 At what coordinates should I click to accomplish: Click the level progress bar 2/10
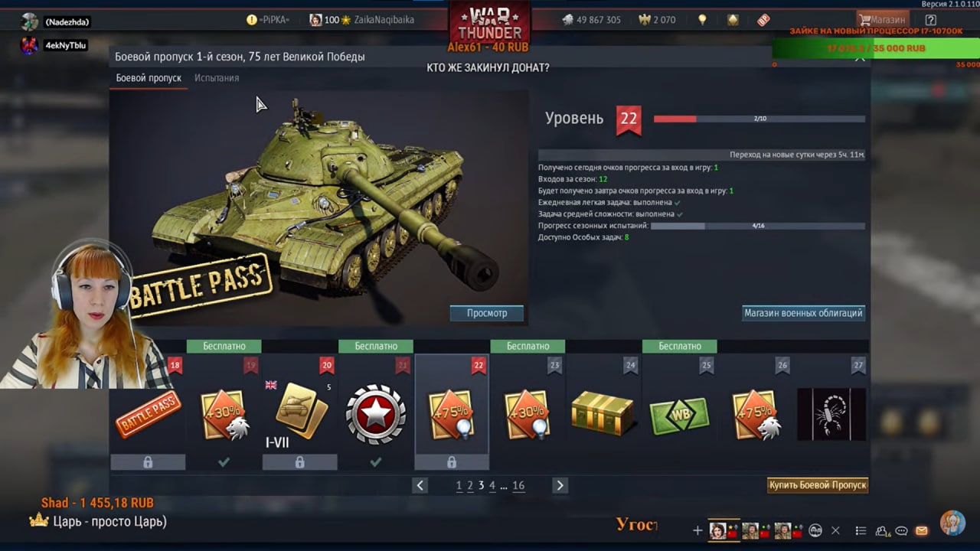[x=759, y=119]
